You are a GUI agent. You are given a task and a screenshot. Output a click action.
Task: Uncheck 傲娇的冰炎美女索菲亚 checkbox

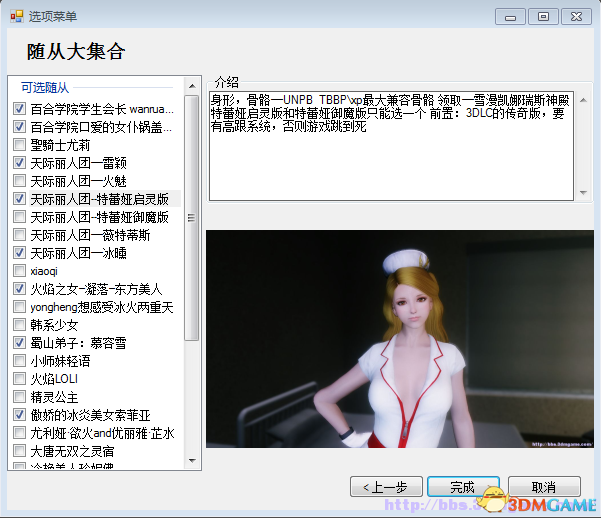tap(19, 414)
